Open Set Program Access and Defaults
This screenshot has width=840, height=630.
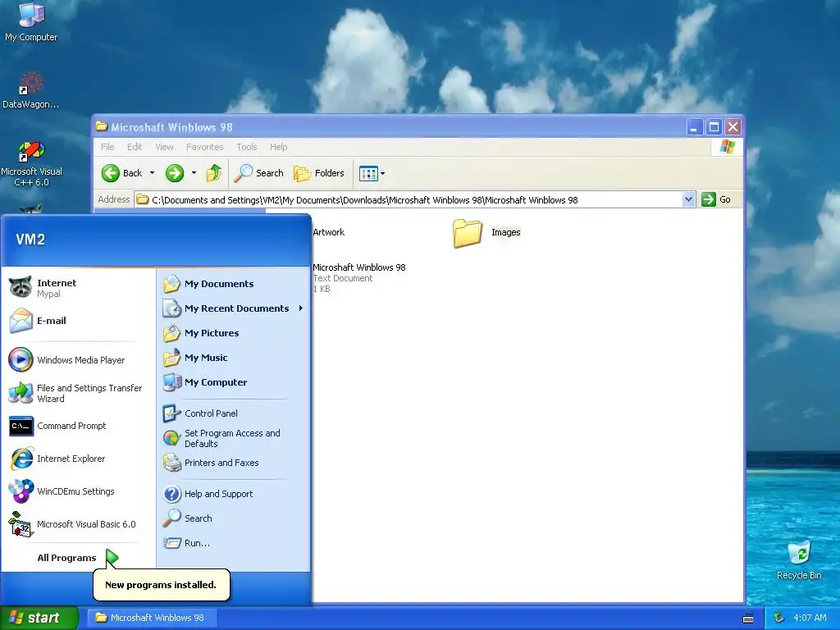click(x=234, y=438)
